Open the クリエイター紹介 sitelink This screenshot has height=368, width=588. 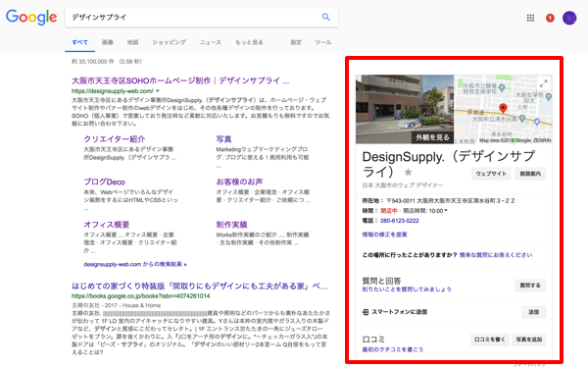pos(115,139)
